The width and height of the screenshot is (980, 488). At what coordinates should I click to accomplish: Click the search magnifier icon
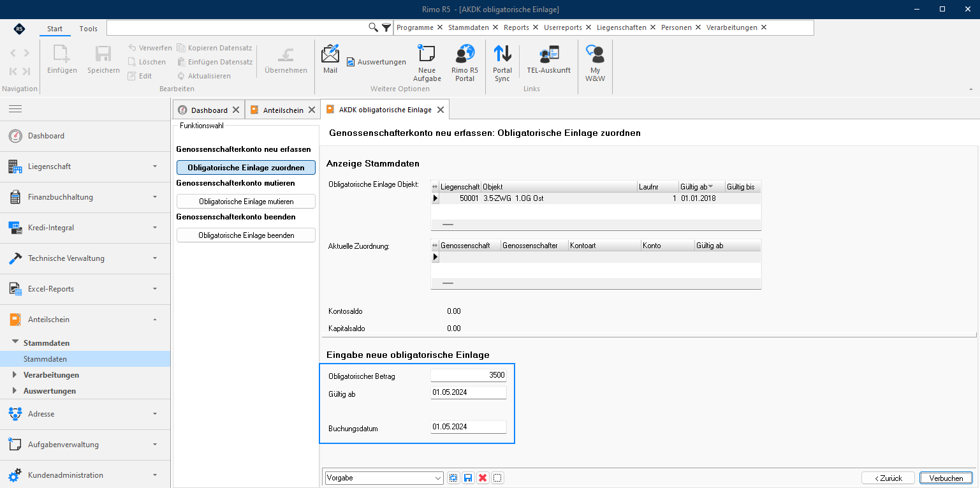pos(374,27)
